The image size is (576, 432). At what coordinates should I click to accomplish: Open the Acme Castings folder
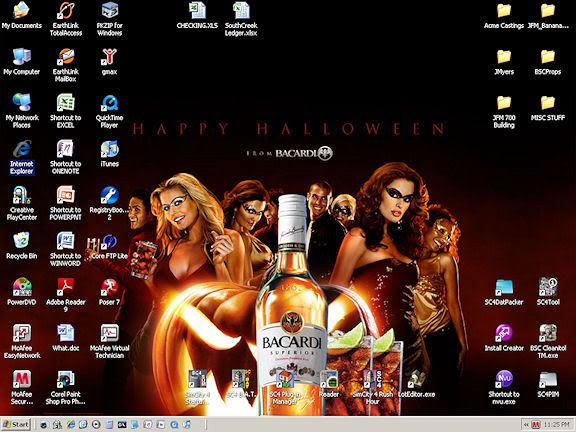pyautogui.click(x=504, y=16)
